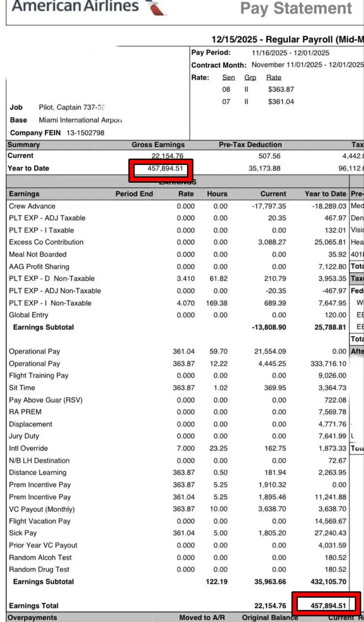Select the Flight Training Pay row label
This screenshot has height=622, width=364.
tap(38, 375)
